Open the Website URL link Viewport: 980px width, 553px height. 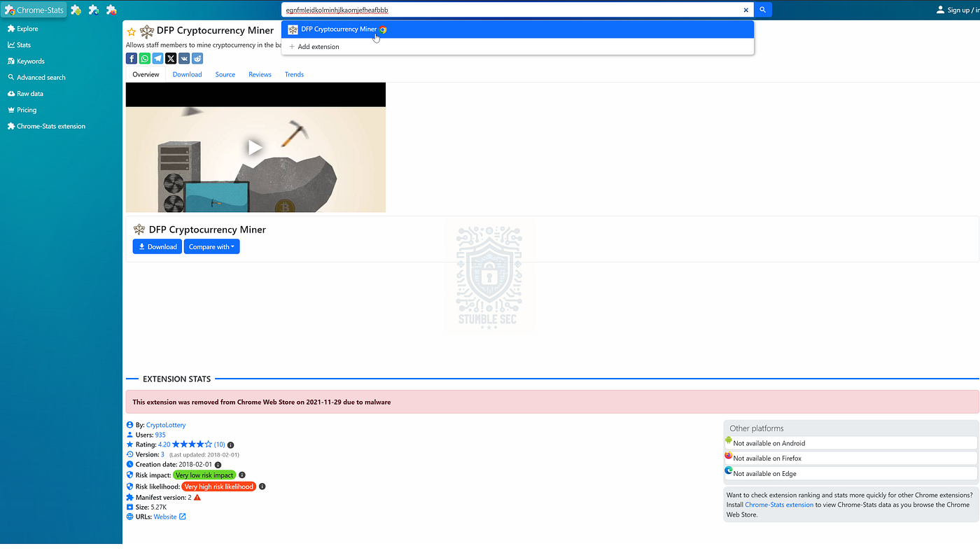165,517
